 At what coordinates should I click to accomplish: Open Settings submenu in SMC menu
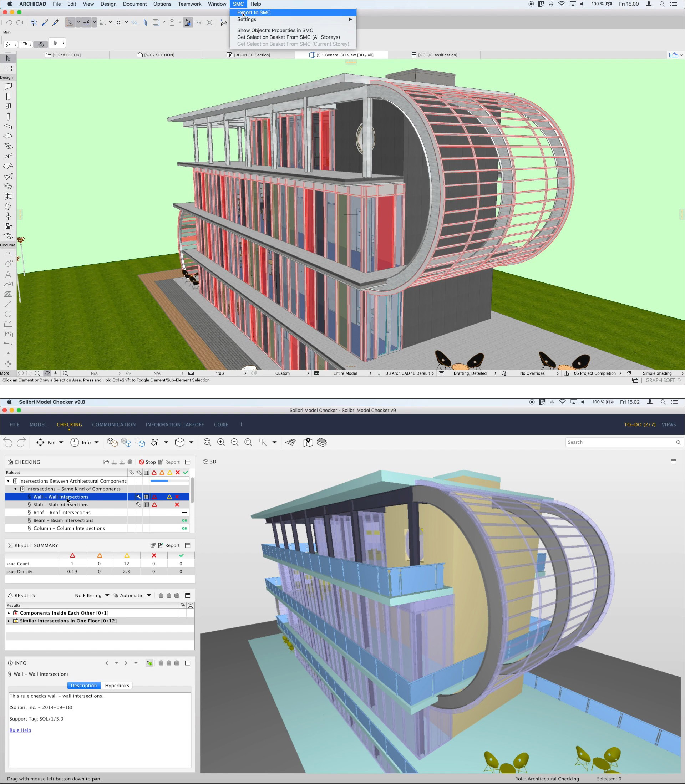tap(293, 20)
